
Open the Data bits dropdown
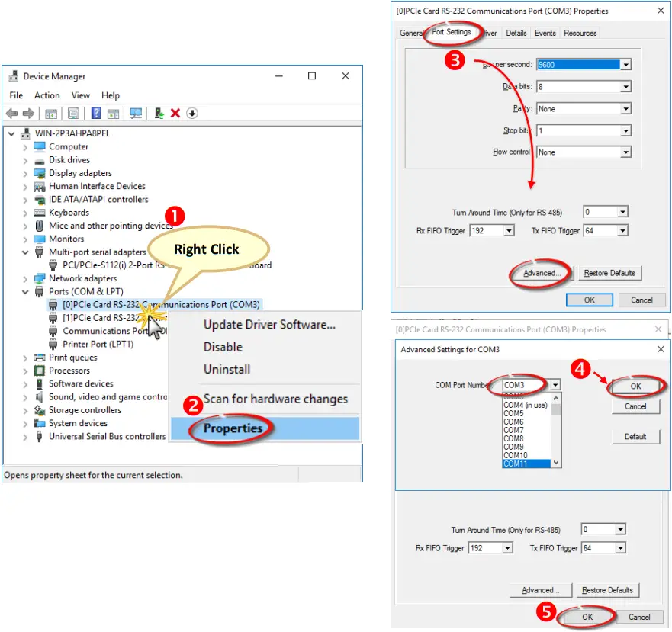pos(625,87)
